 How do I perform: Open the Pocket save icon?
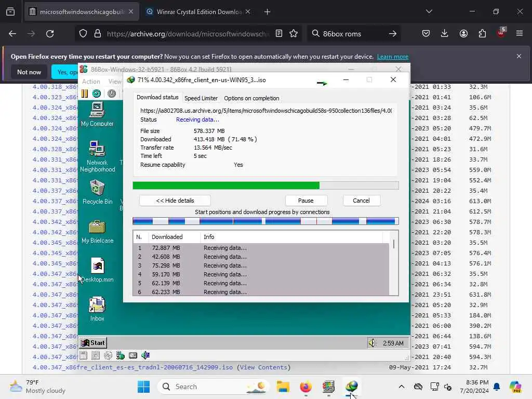[x=426, y=34]
